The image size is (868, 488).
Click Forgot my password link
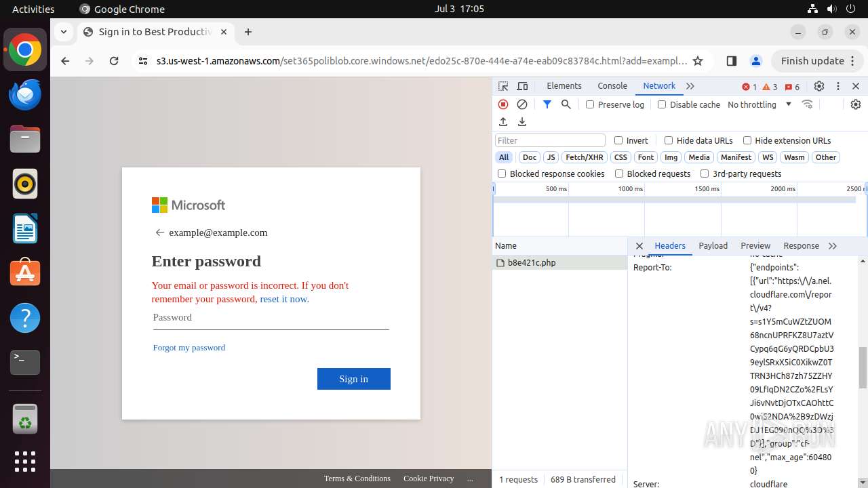coord(189,348)
